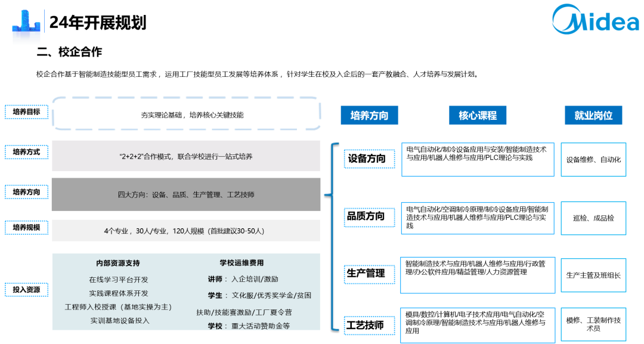The width and height of the screenshot is (644, 344).
Task: Click the 工艺技师 direction box
Action: point(368,325)
